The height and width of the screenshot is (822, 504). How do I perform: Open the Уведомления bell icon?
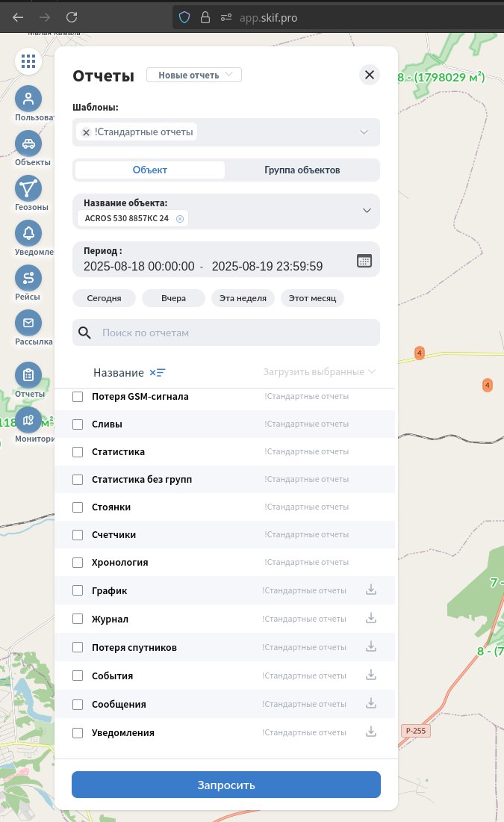click(28, 232)
